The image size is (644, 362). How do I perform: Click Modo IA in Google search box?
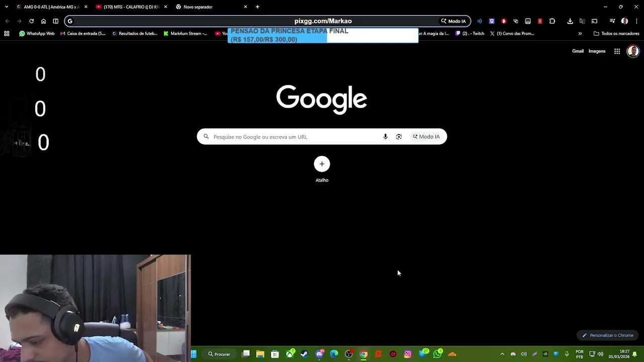pos(426,137)
